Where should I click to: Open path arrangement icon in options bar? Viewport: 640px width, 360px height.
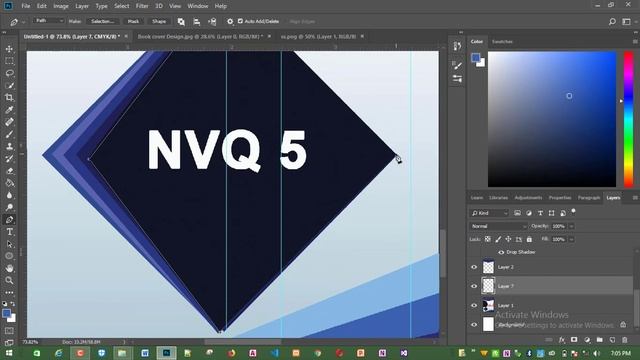point(212,22)
